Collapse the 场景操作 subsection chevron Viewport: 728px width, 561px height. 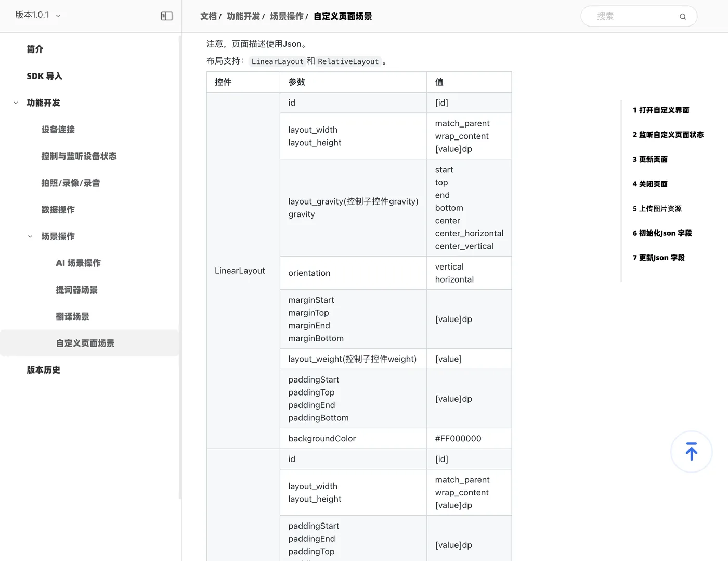30,236
